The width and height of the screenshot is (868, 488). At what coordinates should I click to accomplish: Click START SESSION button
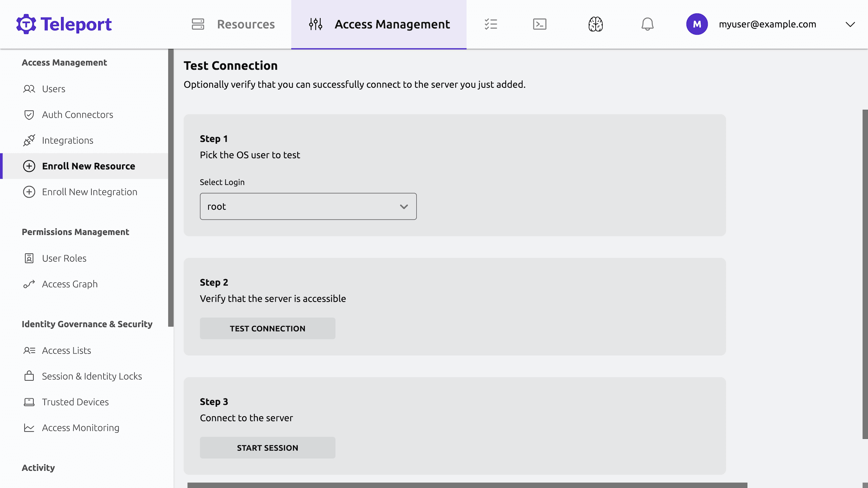point(268,447)
